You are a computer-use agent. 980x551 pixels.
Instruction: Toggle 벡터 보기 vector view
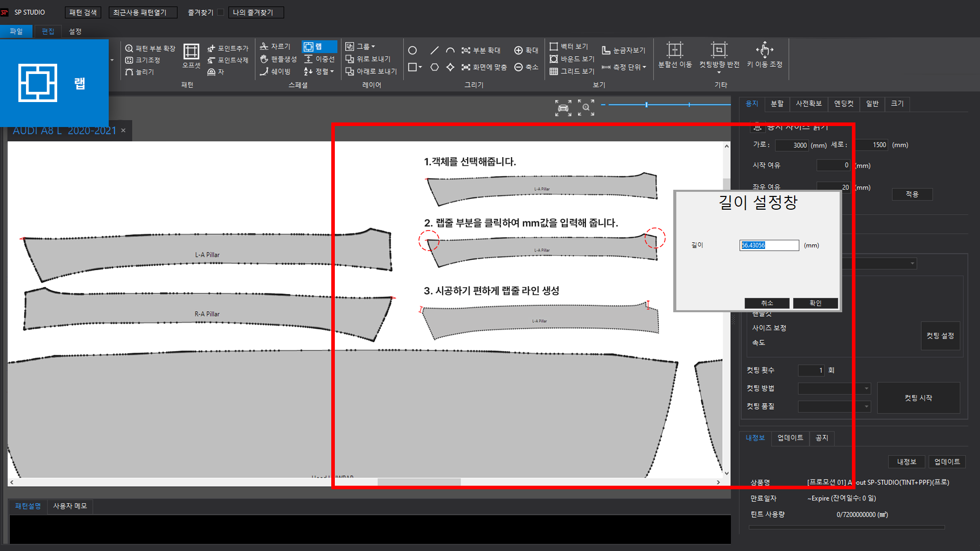pyautogui.click(x=569, y=46)
